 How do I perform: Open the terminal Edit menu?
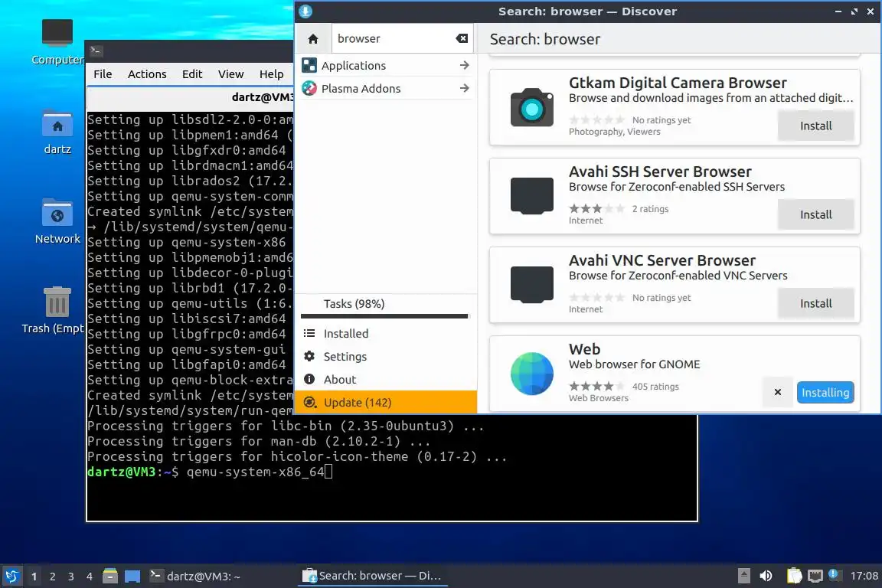click(x=192, y=74)
